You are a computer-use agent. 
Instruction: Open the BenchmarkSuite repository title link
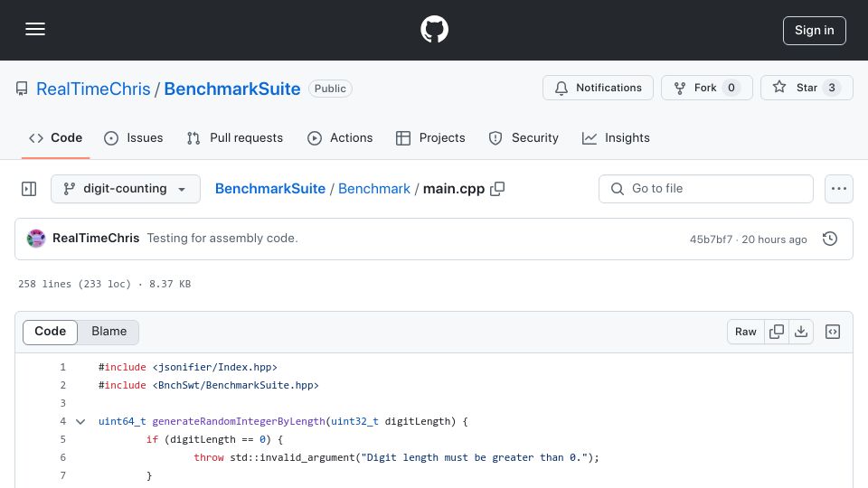pyautogui.click(x=232, y=89)
